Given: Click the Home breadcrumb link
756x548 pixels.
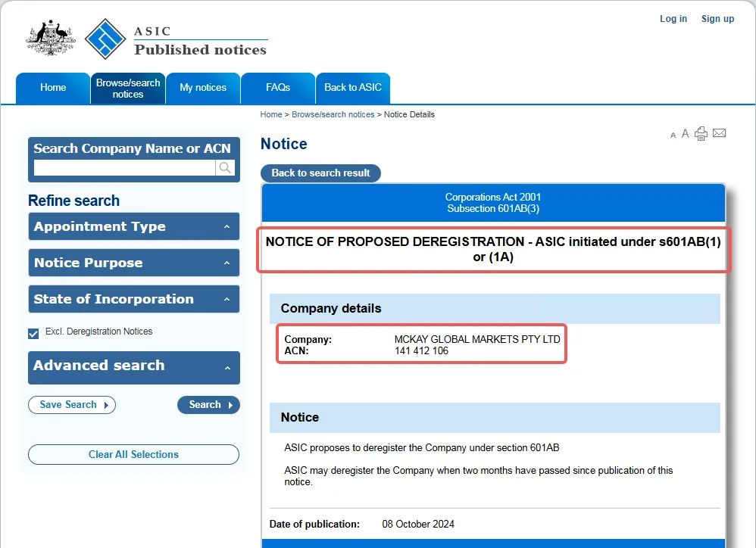Looking at the screenshot, I should coord(271,114).
